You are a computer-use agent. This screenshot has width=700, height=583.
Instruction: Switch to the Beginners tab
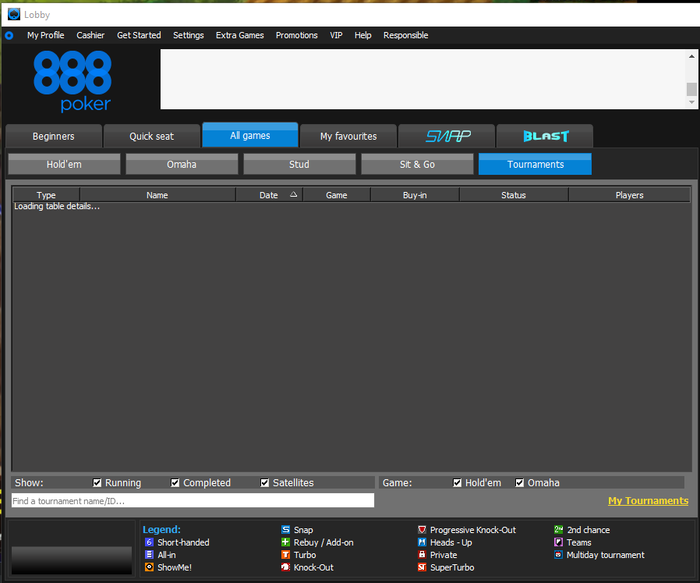tap(54, 136)
